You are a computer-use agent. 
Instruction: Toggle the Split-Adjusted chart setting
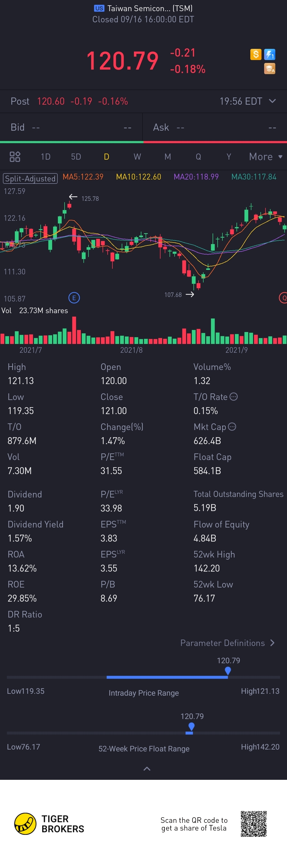click(30, 178)
